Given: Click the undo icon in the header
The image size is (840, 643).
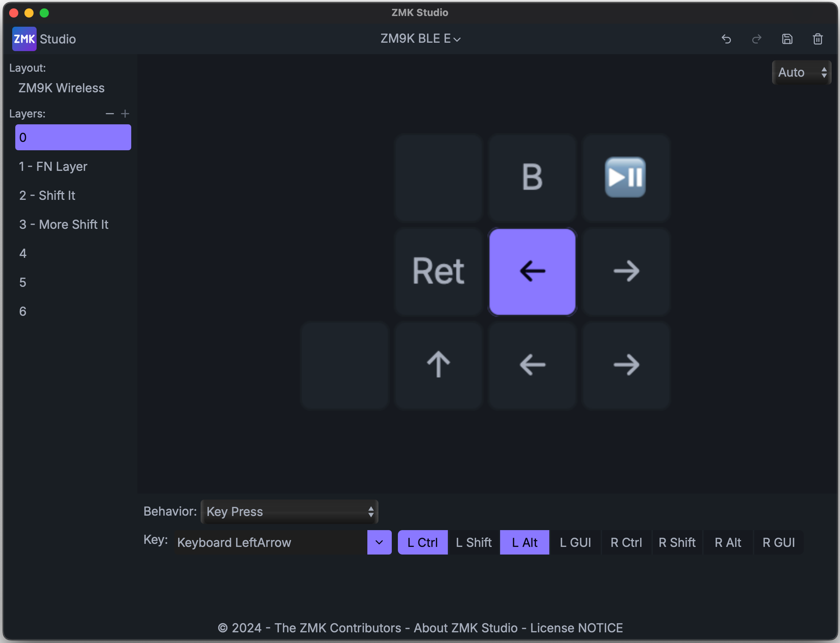Looking at the screenshot, I should 726,39.
